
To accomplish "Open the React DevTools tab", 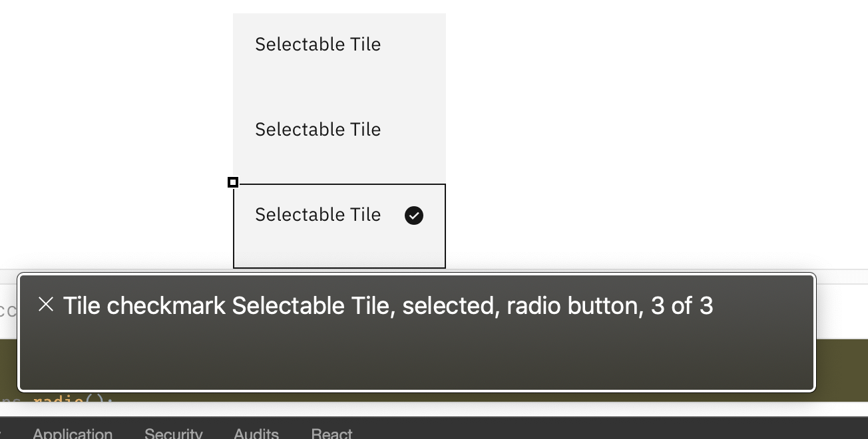I will click(x=331, y=434).
